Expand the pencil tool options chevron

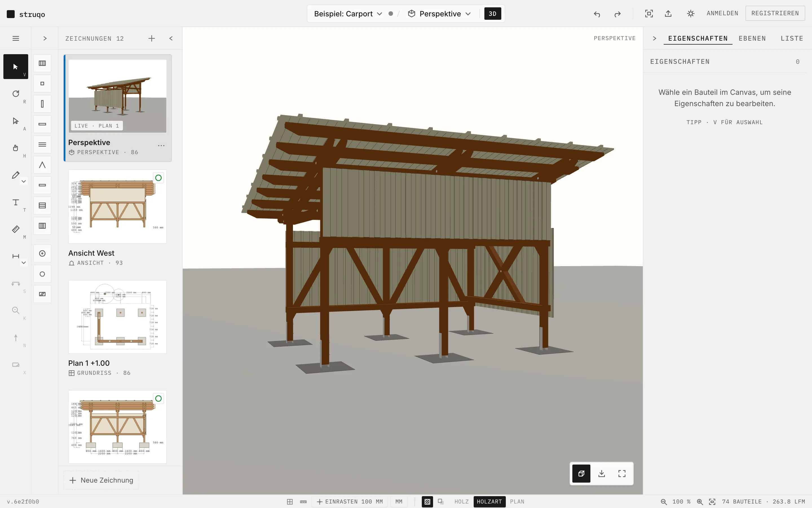click(x=23, y=181)
